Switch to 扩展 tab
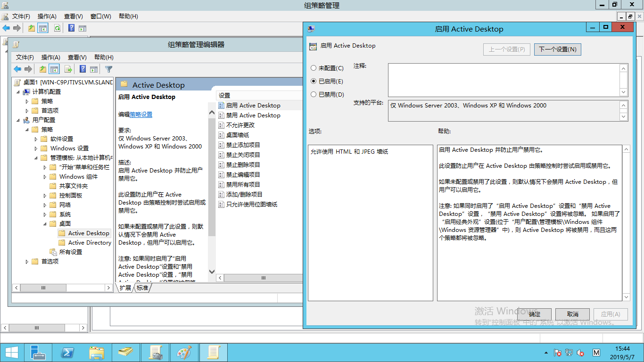Image resolution: width=644 pixels, height=362 pixels. coord(125,288)
